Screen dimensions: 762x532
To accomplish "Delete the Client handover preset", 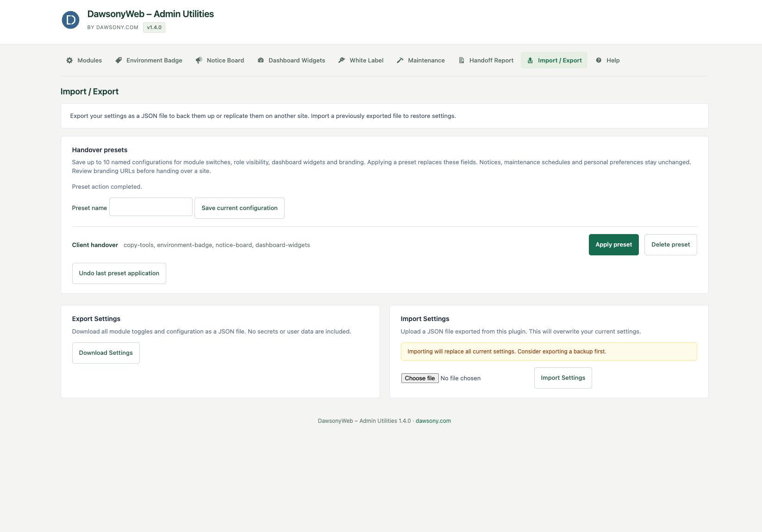I will [670, 245].
